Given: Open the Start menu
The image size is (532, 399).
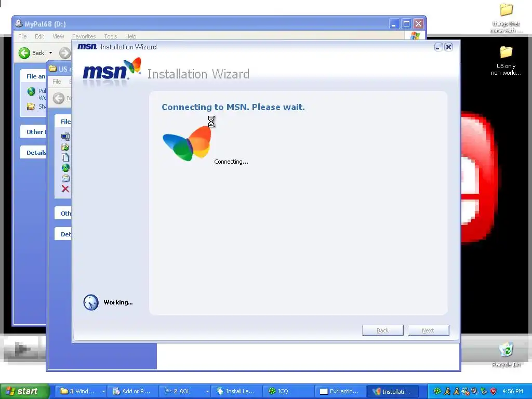Looking at the screenshot, I should pyautogui.click(x=25, y=391).
